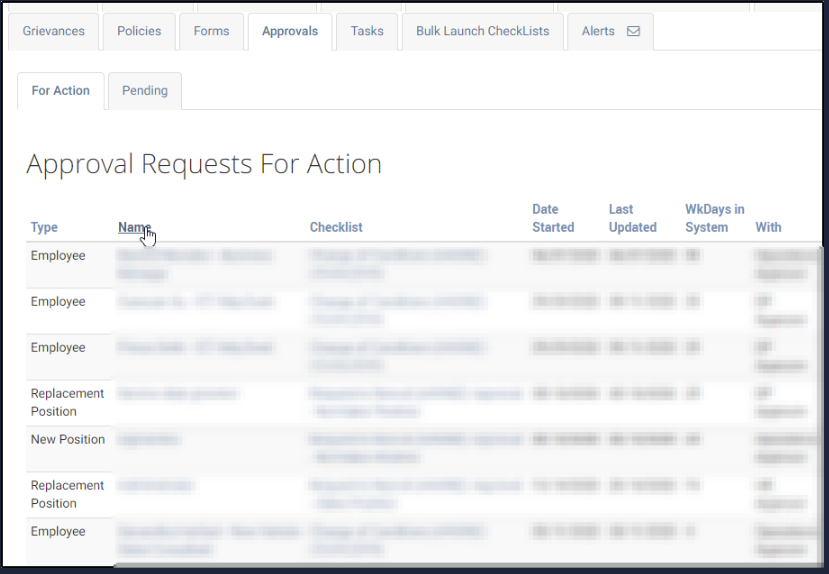
Task: Open the Alerts tab
Action: tap(611, 31)
